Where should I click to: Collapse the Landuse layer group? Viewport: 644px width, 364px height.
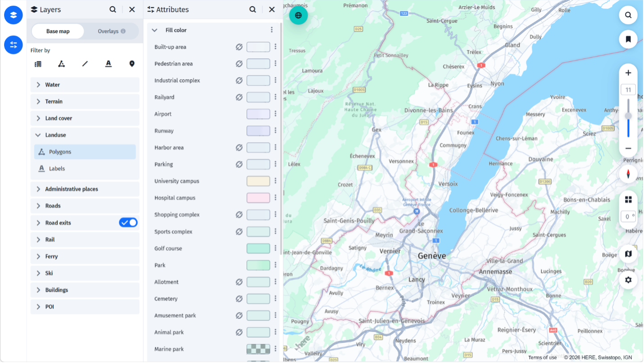[x=85, y=135]
